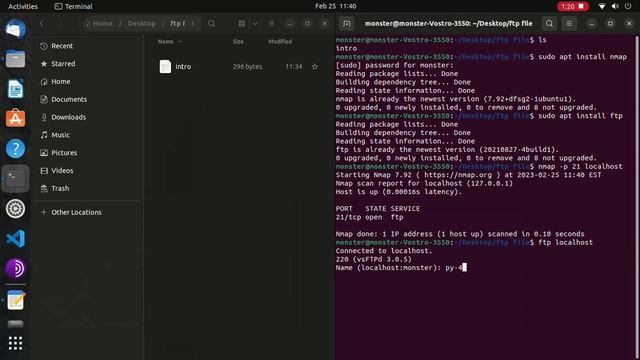Click the FTP Name prompt input line
The image size is (640, 360).
pyautogui.click(x=401, y=268)
